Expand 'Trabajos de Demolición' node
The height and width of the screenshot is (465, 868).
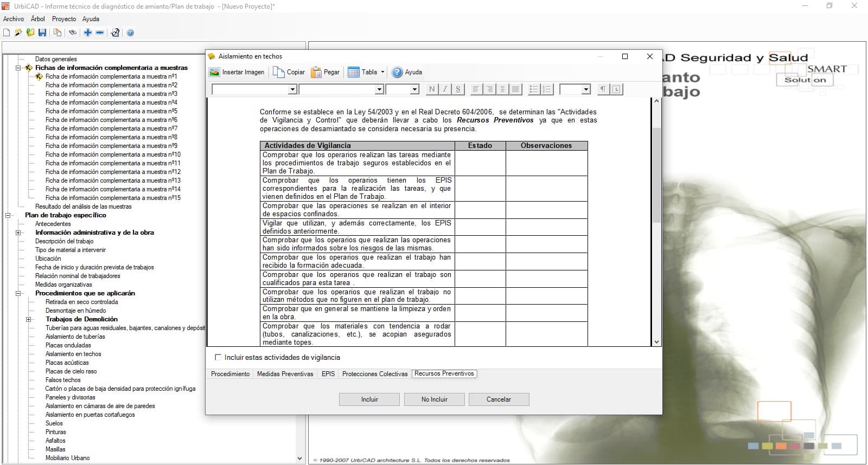point(28,319)
